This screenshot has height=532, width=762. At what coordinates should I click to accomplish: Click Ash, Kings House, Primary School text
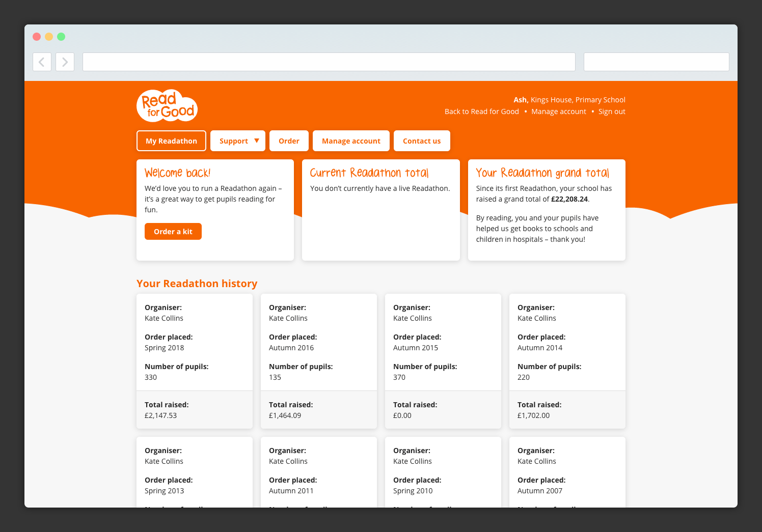pyautogui.click(x=569, y=100)
